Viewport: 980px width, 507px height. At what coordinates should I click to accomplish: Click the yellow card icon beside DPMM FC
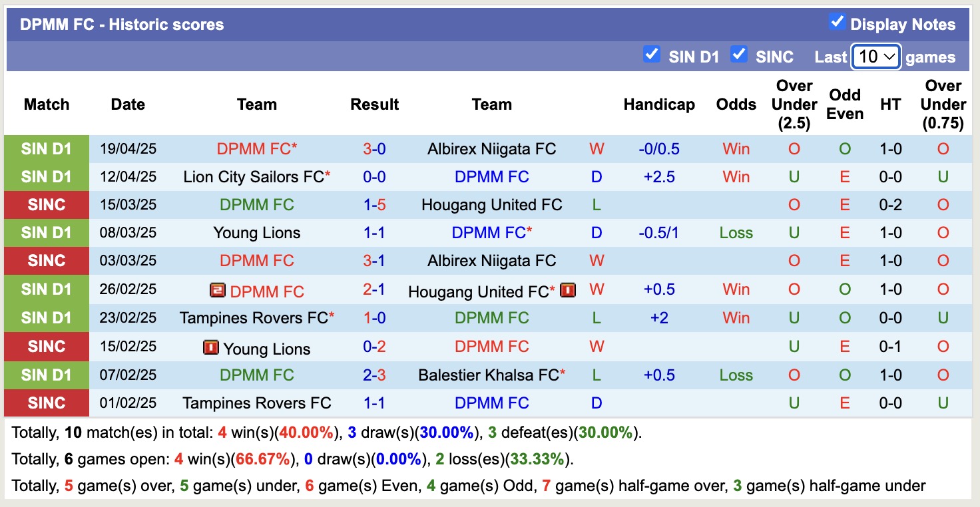(217, 291)
